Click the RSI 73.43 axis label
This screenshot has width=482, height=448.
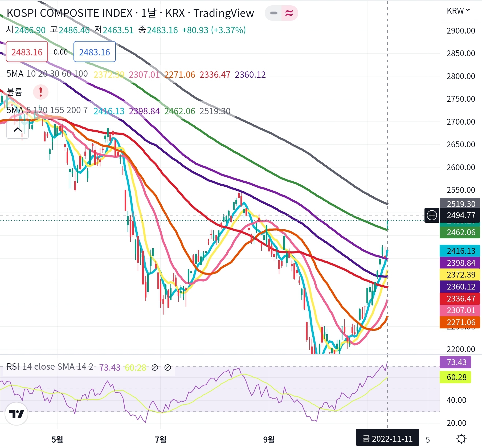[455, 362]
